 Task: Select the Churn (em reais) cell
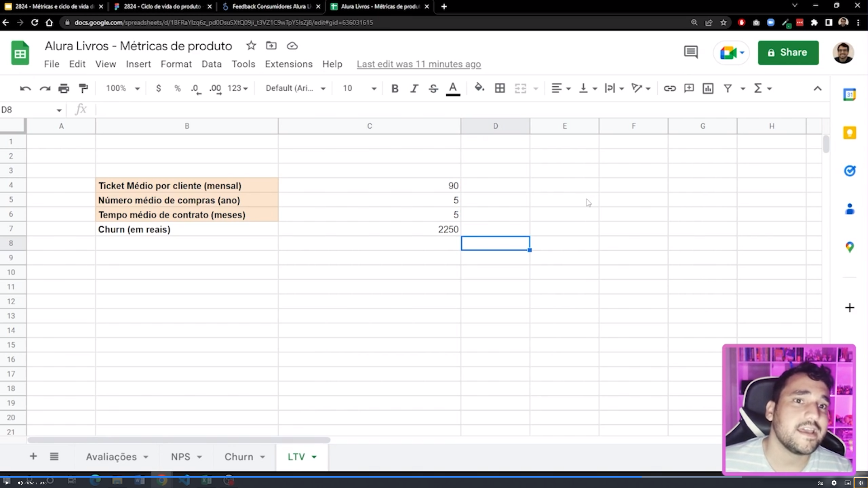(x=187, y=229)
